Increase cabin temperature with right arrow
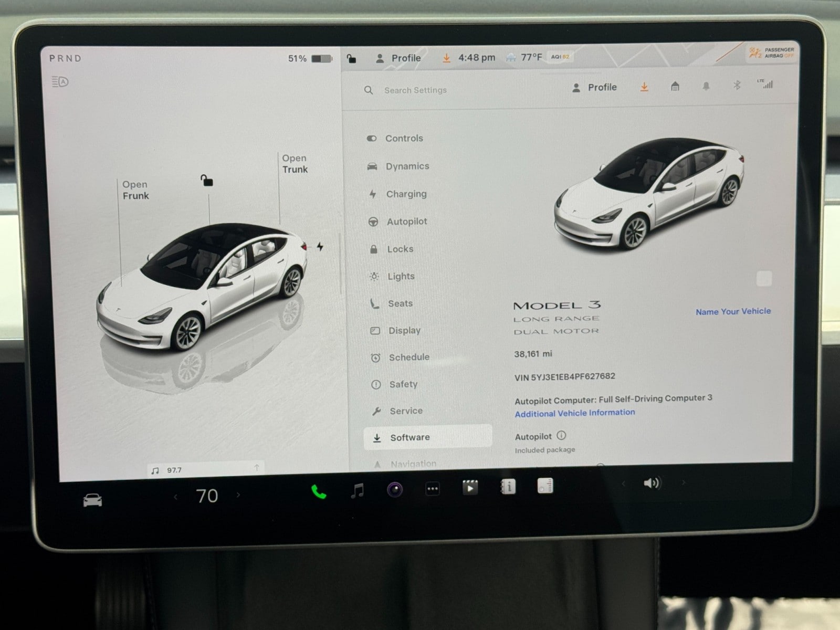This screenshot has height=630, width=840. click(x=239, y=495)
